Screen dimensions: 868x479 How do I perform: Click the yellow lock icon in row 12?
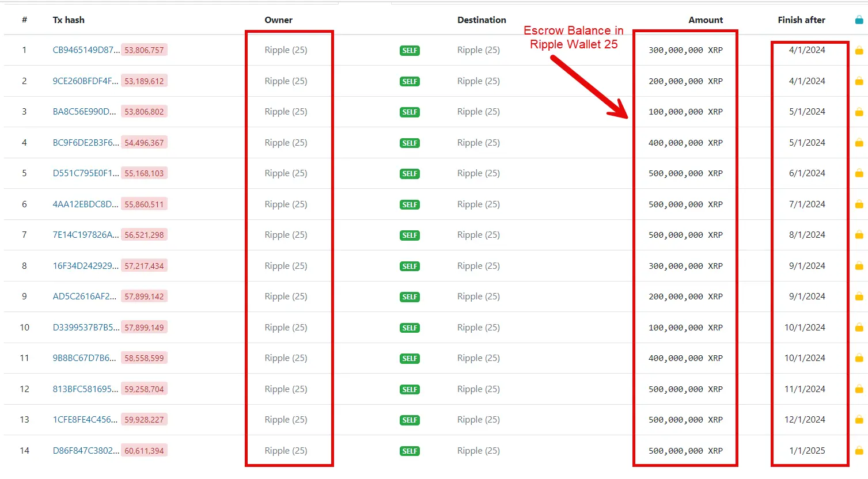pyautogui.click(x=859, y=389)
